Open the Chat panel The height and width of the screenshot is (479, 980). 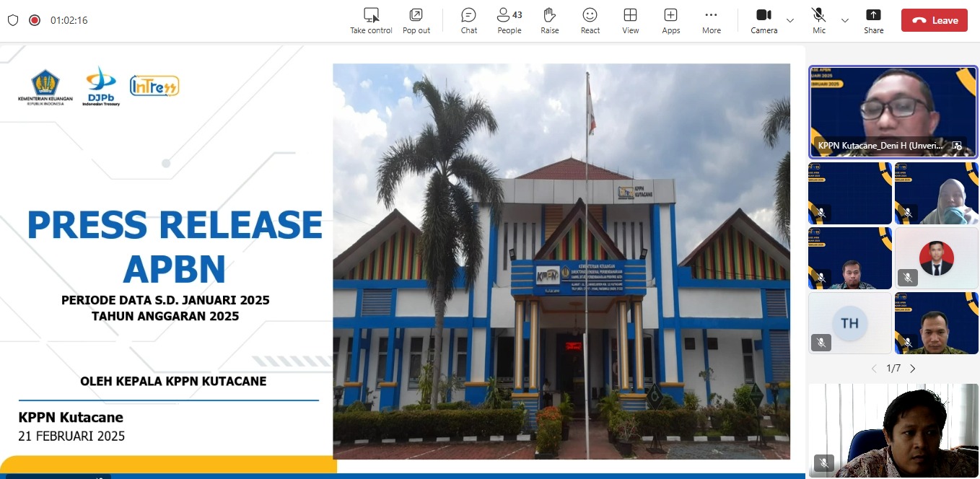coord(468,19)
